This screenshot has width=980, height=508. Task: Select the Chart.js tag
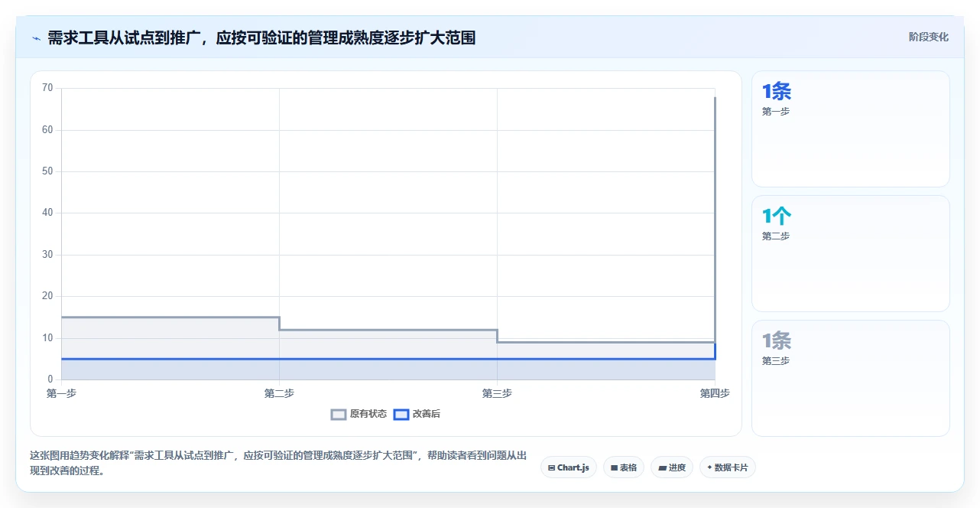[569, 467]
